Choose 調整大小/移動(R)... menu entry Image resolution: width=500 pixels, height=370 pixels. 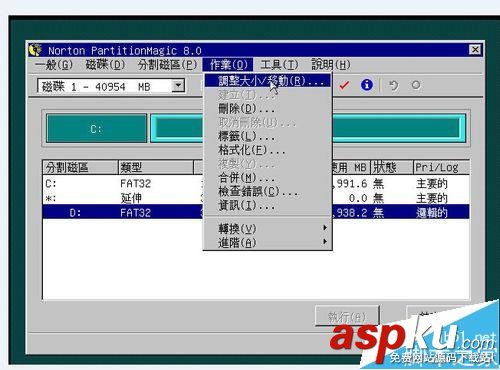[268, 81]
